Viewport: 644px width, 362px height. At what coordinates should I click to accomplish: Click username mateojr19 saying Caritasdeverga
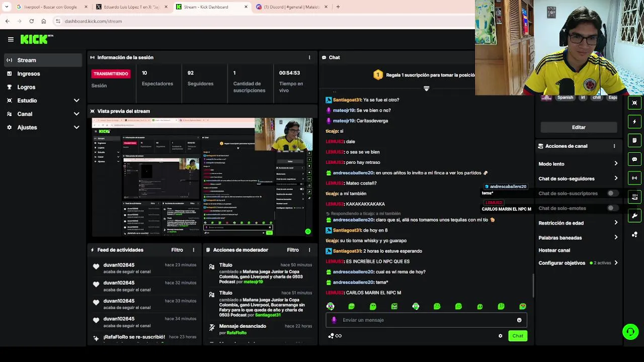coord(344,121)
